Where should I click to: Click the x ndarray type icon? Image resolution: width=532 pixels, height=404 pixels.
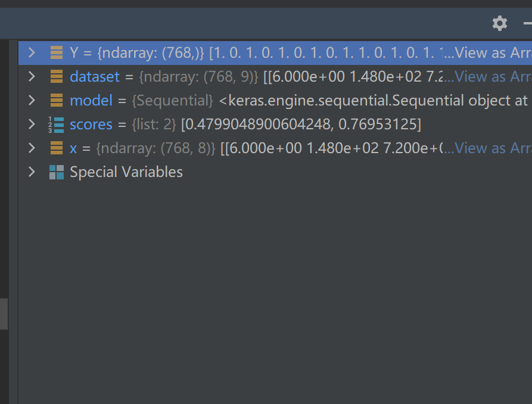[57, 148]
